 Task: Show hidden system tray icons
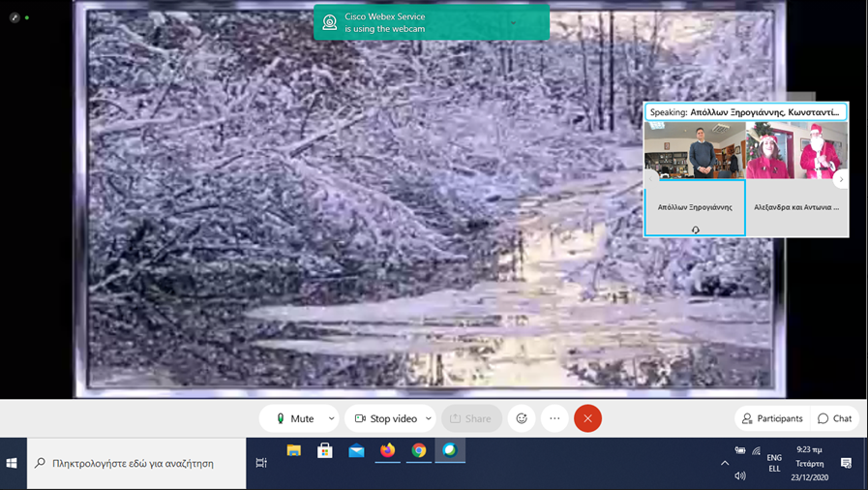[x=725, y=464]
